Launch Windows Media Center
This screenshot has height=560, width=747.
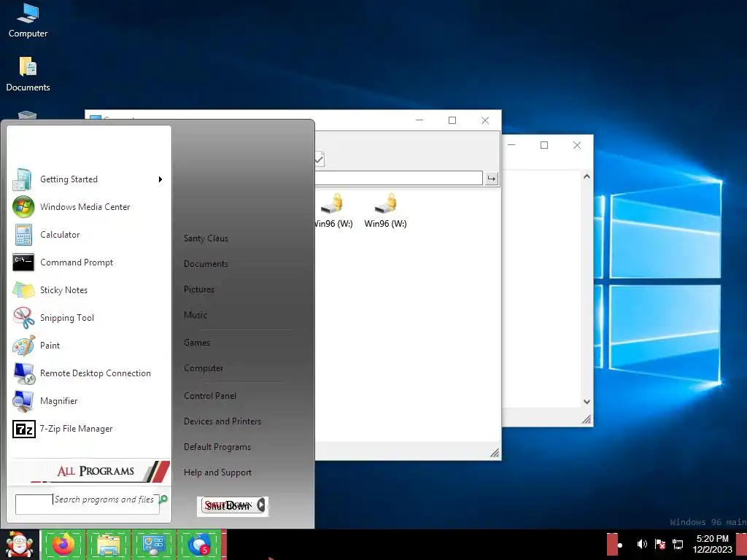click(x=88, y=207)
